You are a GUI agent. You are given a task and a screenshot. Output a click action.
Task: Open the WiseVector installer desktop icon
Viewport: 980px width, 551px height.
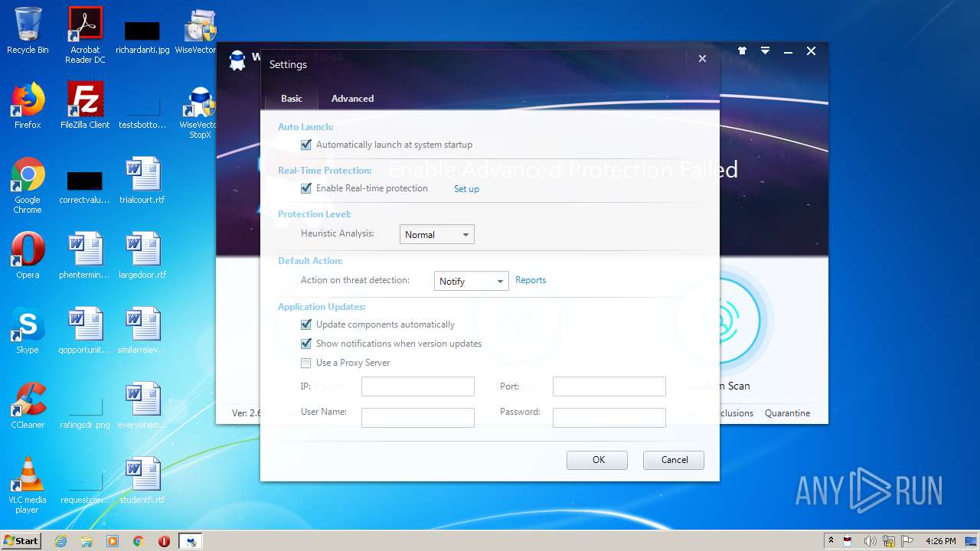(199, 31)
